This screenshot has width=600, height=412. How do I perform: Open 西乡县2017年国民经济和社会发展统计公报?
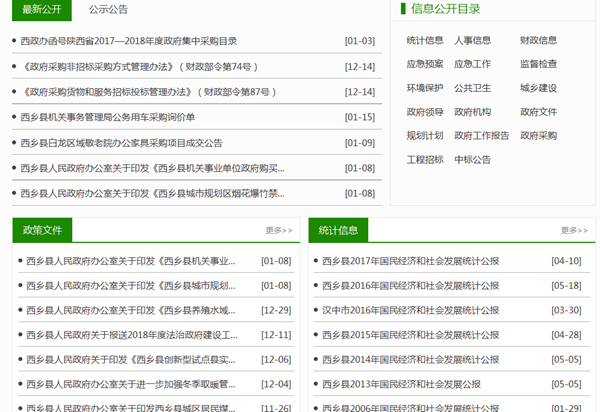411,261
